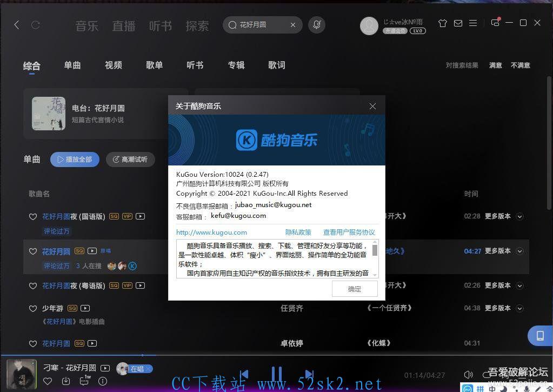Open the phone transfer icon at right edge
The height and width of the screenshot is (392, 553).
540,336
